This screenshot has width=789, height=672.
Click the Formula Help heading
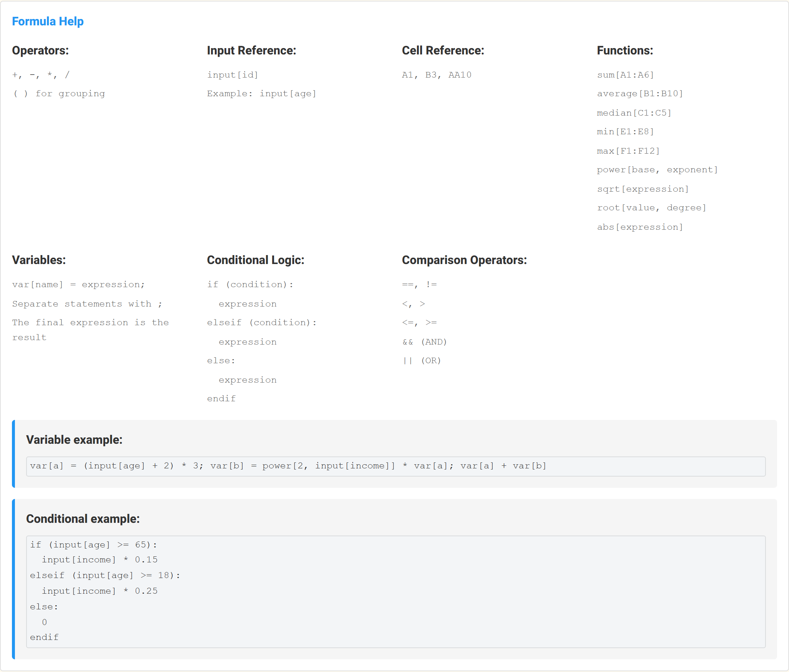coord(48,21)
